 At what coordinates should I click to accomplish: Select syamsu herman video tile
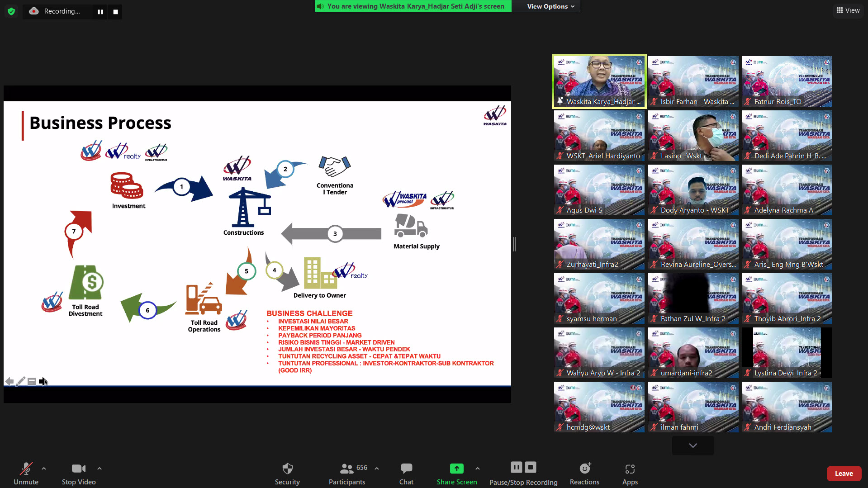point(599,298)
